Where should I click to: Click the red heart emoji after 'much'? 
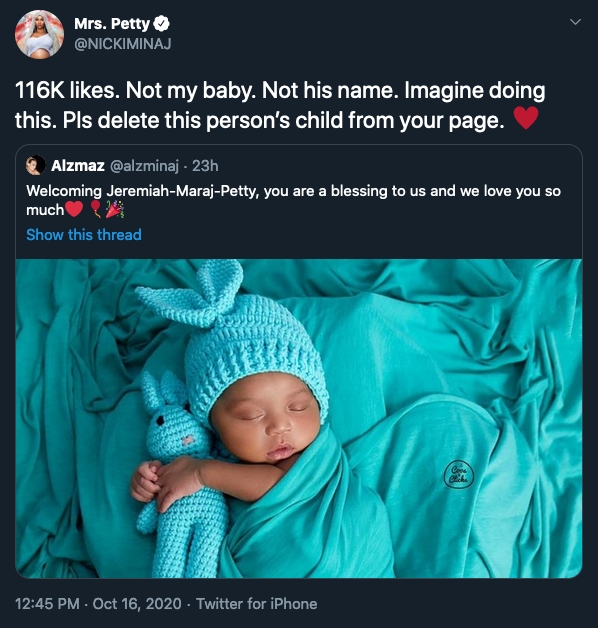tap(74, 209)
